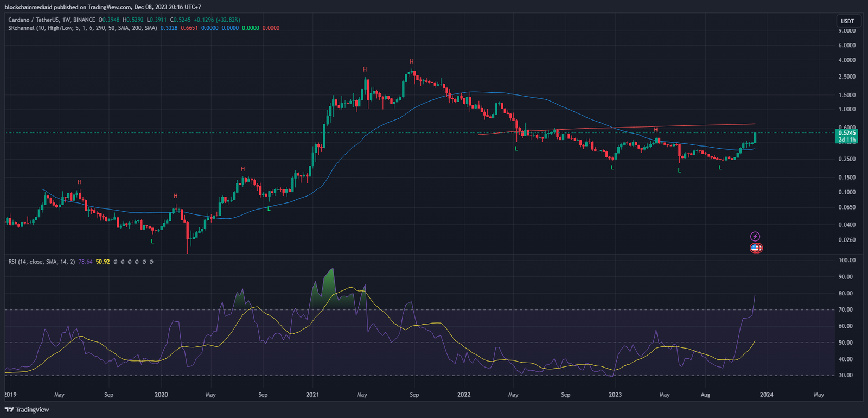The height and width of the screenshot is (418, 868).
Task: Click the SRchannel indicator legend
Action: coord(82,28)
